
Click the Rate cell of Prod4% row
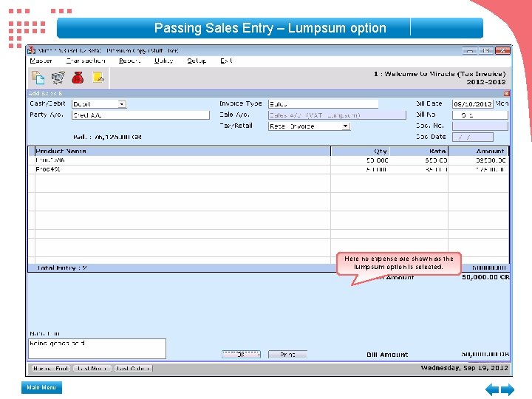419,169
